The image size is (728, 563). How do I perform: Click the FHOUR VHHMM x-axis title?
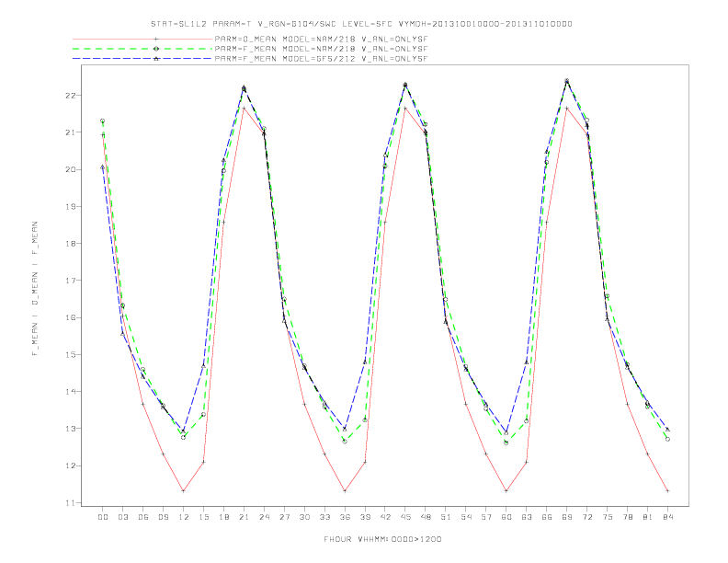click(382, 539)
